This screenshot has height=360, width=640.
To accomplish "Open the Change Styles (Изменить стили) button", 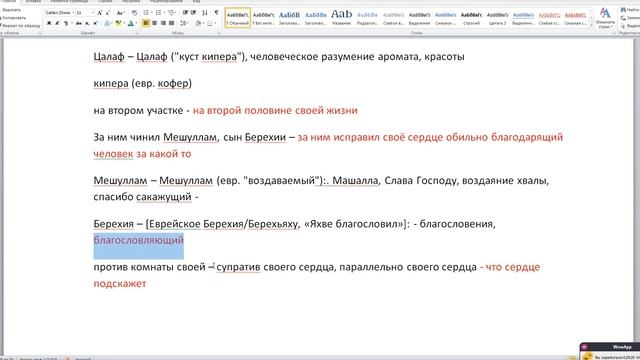I will [x=605, y=18].
